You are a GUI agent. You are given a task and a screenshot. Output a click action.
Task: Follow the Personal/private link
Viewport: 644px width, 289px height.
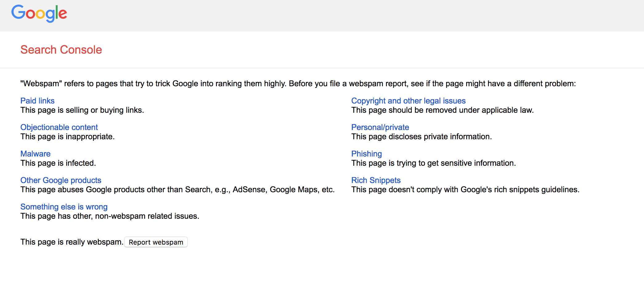380,127
